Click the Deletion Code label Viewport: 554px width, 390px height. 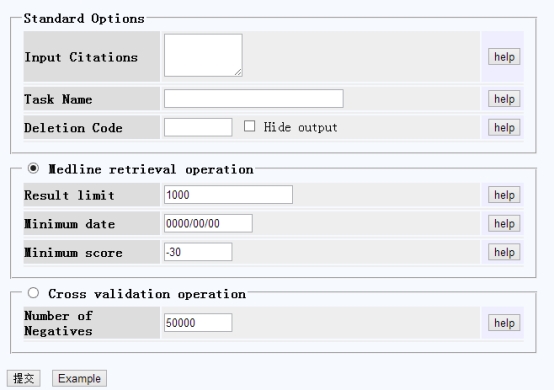tap(73, 128)
